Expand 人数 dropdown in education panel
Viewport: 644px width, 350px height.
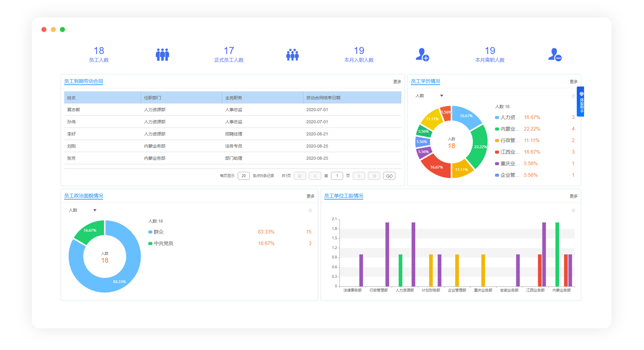442,96
